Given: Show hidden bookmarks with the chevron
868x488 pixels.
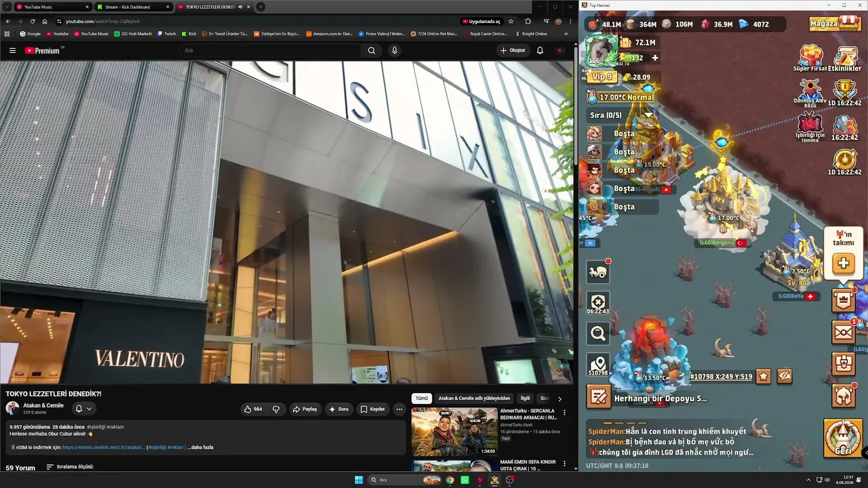Looking at the screenshot, I should 566,33.
